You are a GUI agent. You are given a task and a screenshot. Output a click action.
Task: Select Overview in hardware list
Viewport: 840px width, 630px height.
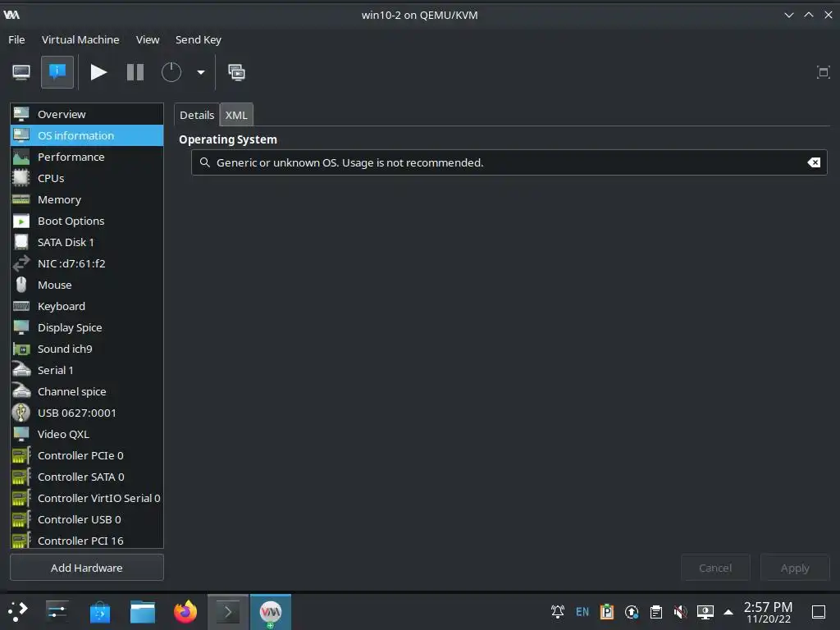click(x=87, y=114)
